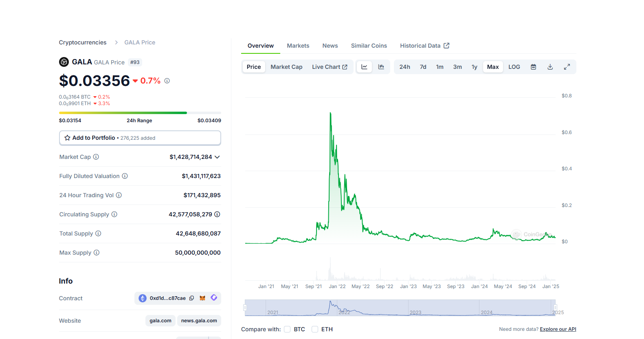
Task: Show Total Supply info icon
Action: (x=98, y=233)
